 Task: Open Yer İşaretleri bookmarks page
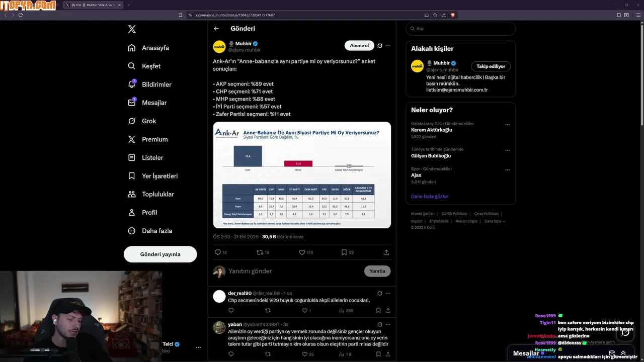pos(153,176)
